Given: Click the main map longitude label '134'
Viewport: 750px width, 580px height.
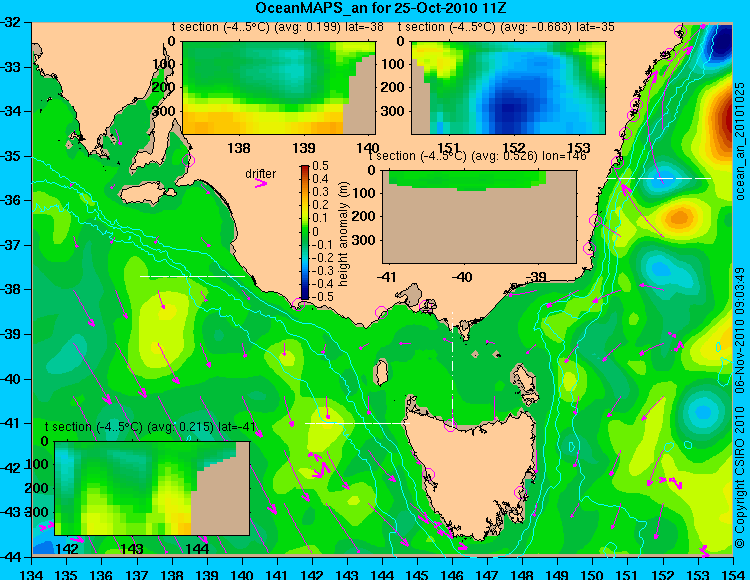Looking at the screenshot, I should point(32,574).
